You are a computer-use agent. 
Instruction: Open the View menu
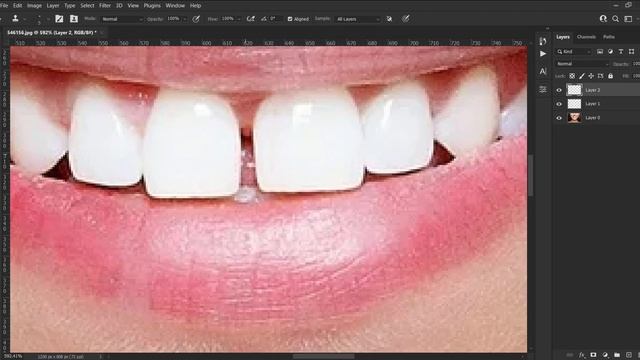[133, 6]
